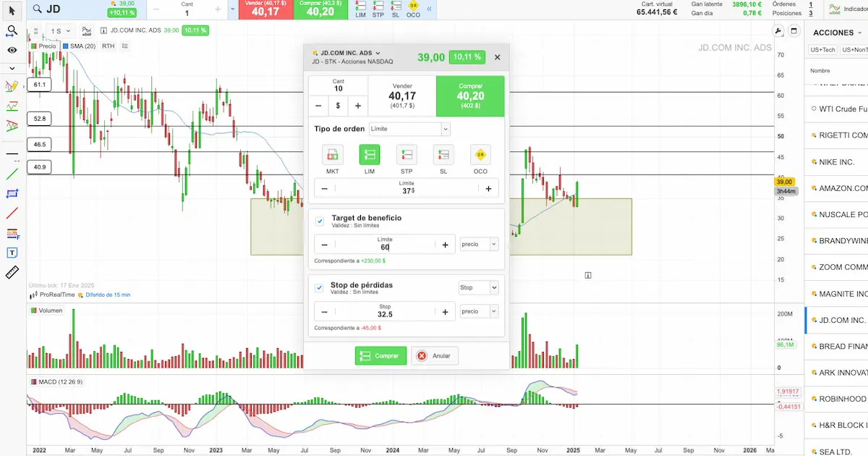868x456 pixels.
Task: Open the ACCIONES list menu
Action: (x=838, y=33)
